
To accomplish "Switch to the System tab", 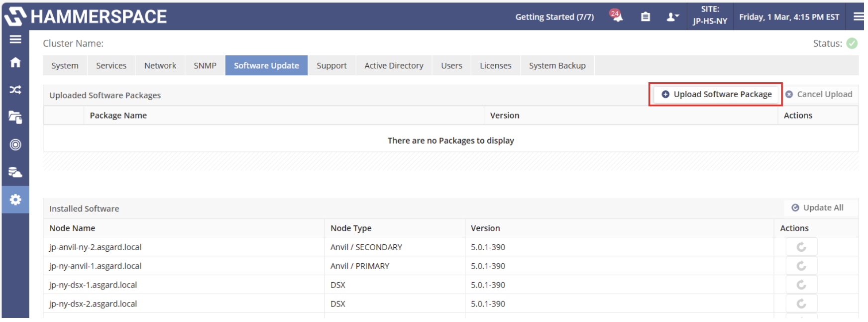I will [65, 65].
